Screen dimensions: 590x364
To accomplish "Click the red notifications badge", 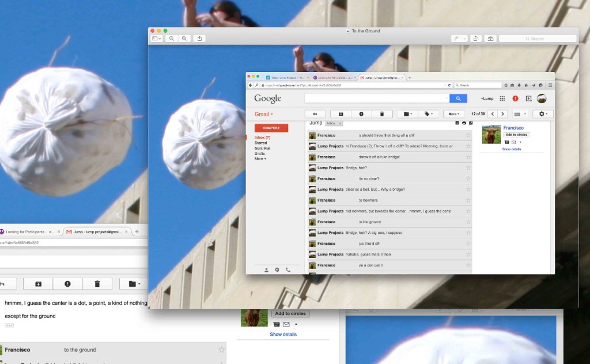I will (515, 98).
